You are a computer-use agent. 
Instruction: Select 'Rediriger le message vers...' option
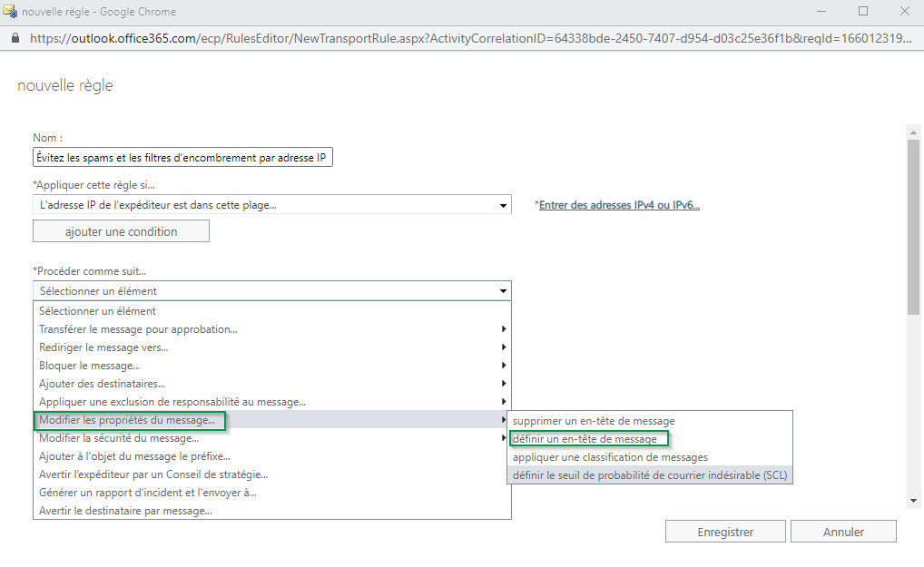[x=103, y=347]
